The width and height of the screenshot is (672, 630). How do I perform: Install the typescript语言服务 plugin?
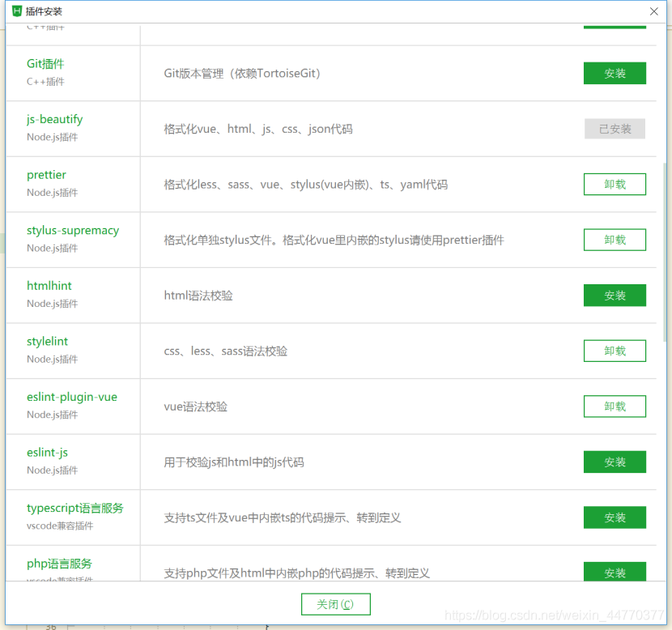(614, 517)
